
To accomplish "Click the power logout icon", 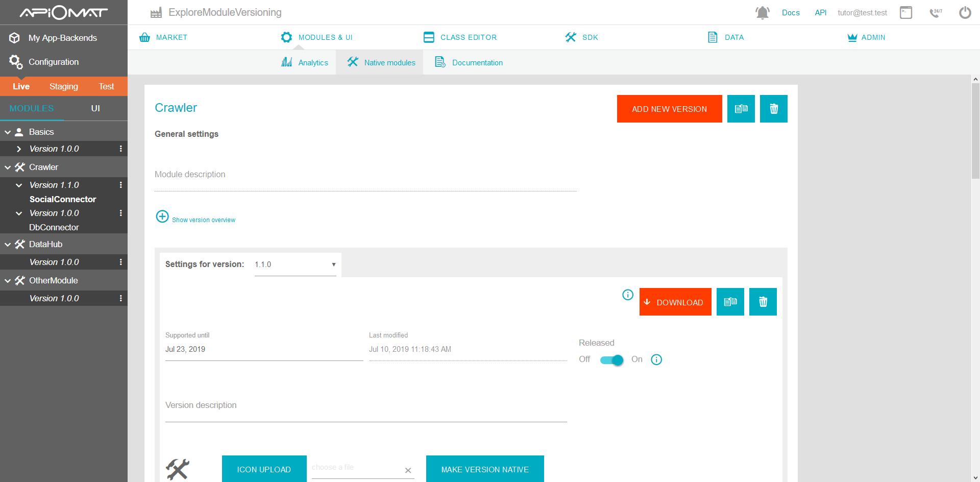I will coord(965,13).
